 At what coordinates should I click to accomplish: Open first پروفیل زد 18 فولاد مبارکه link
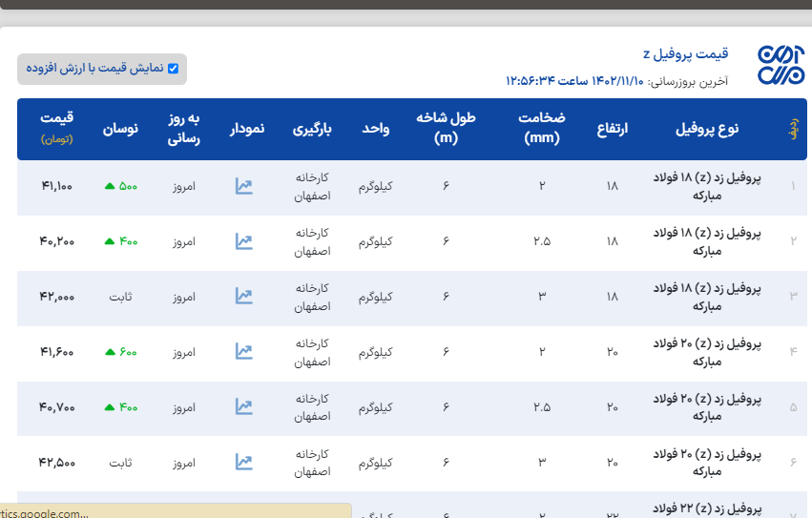click(707, 187)
